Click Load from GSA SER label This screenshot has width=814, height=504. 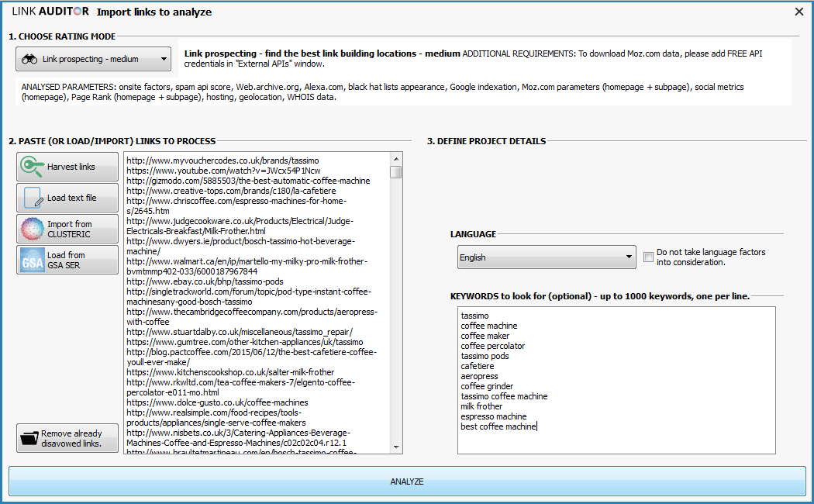coord(66,260)
